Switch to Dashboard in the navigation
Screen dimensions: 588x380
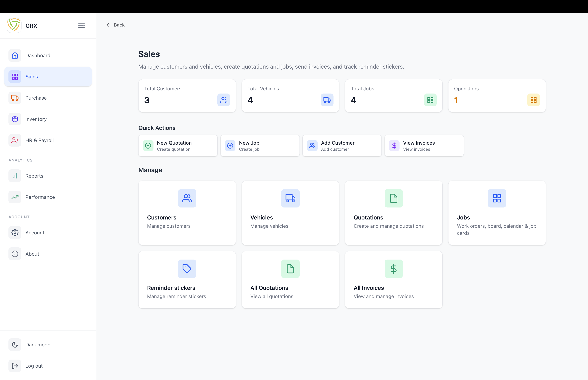click(38, 55)
